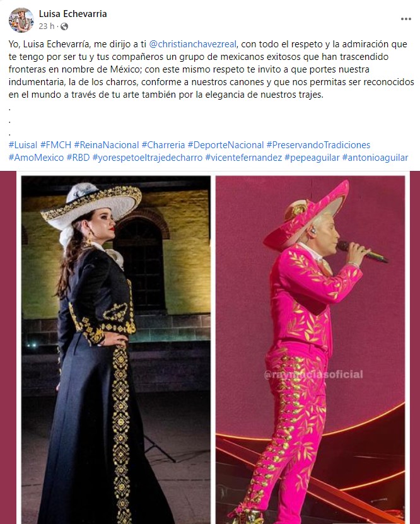Click the public globe privacy icon
Screen dimensions: 420x524
point(64,26)
